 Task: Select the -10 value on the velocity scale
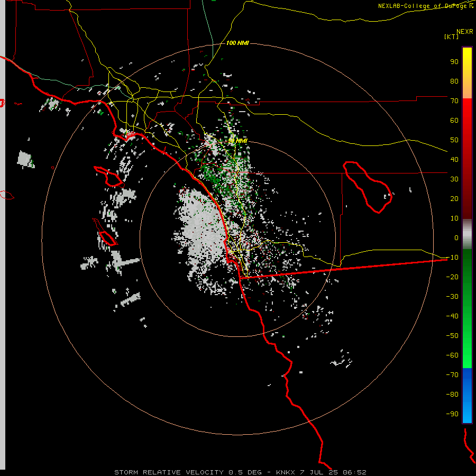pos(452,258)
